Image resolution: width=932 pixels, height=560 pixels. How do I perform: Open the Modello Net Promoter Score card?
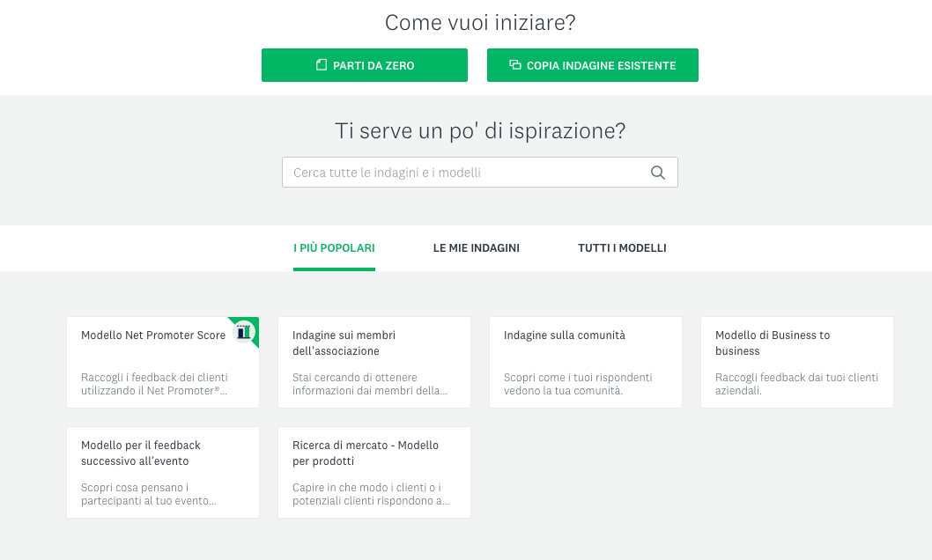coord(163,362)
